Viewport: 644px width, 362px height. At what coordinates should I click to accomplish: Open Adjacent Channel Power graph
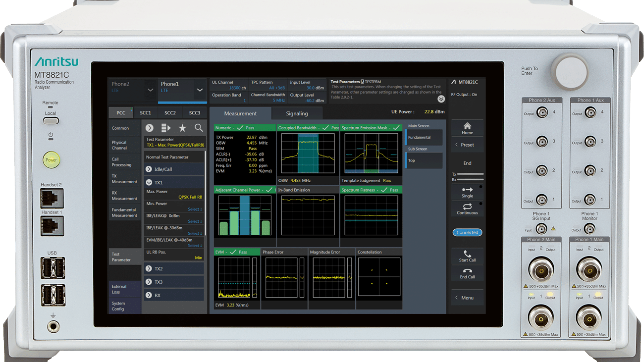[x=245, y=216]
